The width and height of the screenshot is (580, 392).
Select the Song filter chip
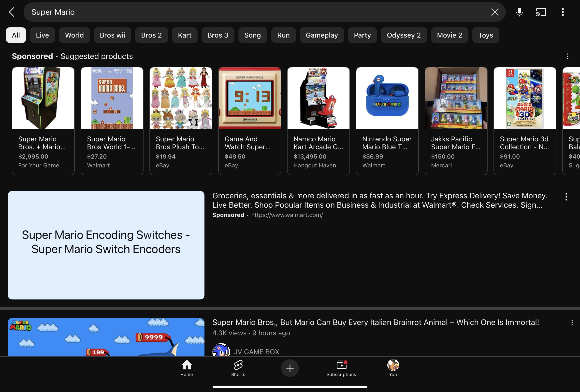click(253, 35)
